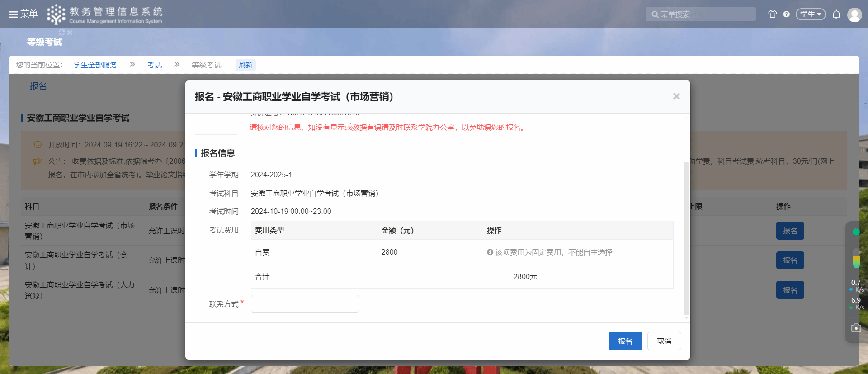Open the notification bell
Screen dimensions: 868x374
pyautogui.click(x=836, y=14)
